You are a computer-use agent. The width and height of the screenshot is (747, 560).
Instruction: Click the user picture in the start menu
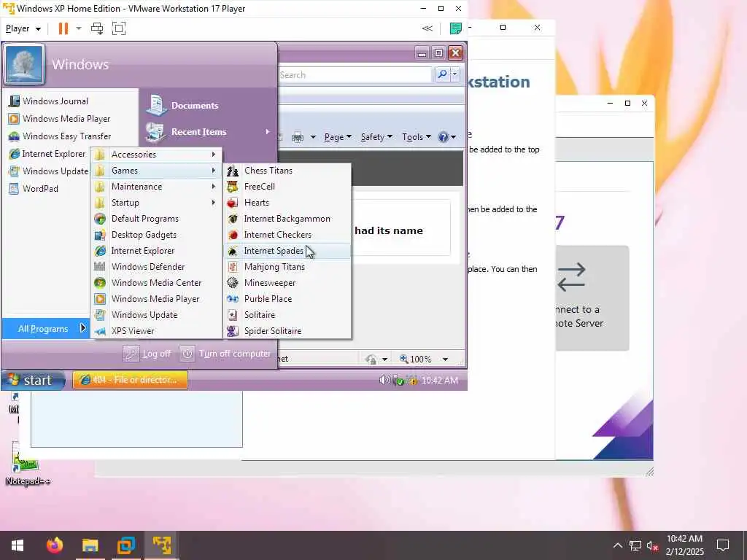click(x=24, y=64)
